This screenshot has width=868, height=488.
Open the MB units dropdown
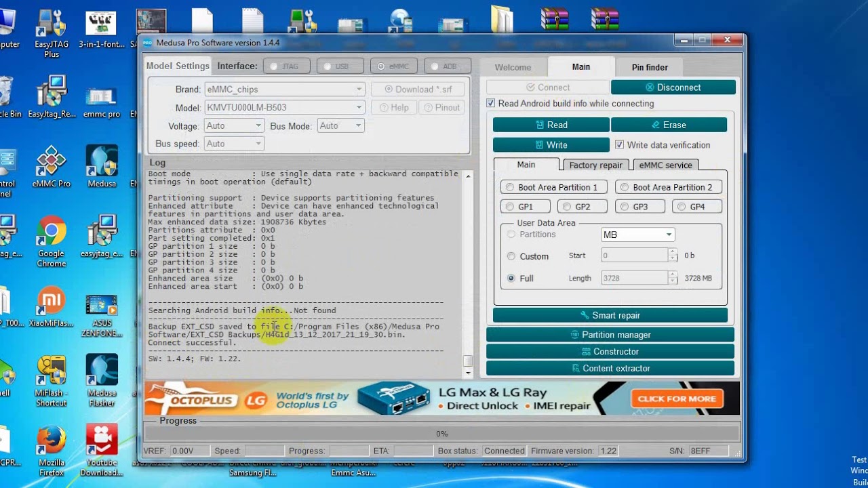637,235
